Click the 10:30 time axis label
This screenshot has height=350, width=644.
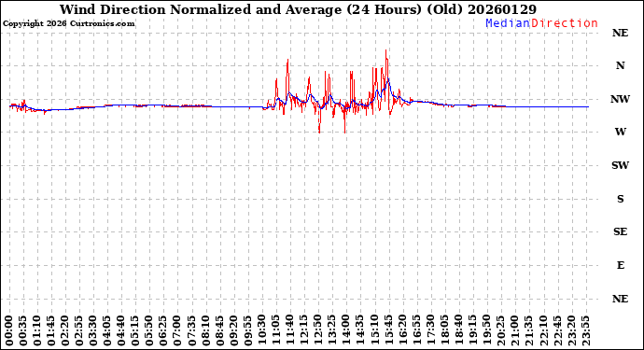(x=262, y=331)
